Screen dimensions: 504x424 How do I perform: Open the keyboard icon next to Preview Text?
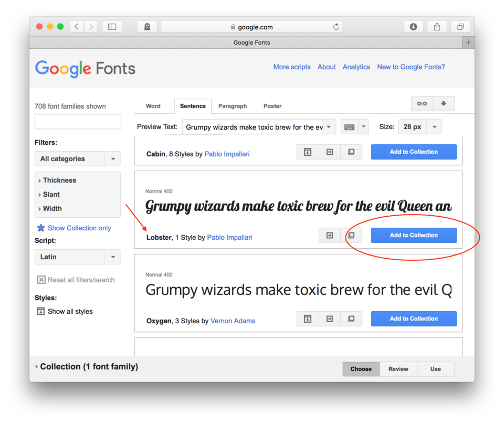click(350, 127)
